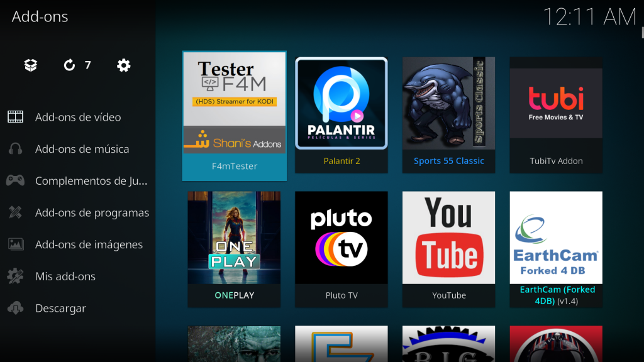This screenshot has height=362, width=644.
Task: Launch the Pluto TV add-on logo
Action: 341,237
